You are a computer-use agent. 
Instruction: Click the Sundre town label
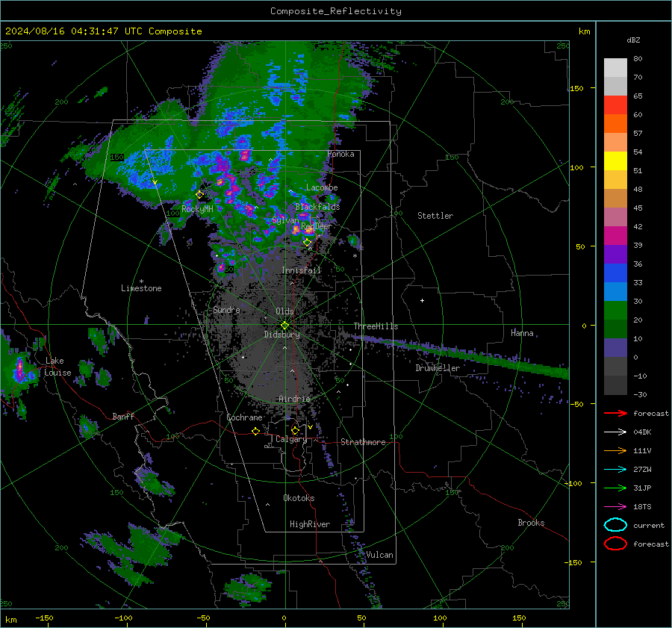pos(227,309)
